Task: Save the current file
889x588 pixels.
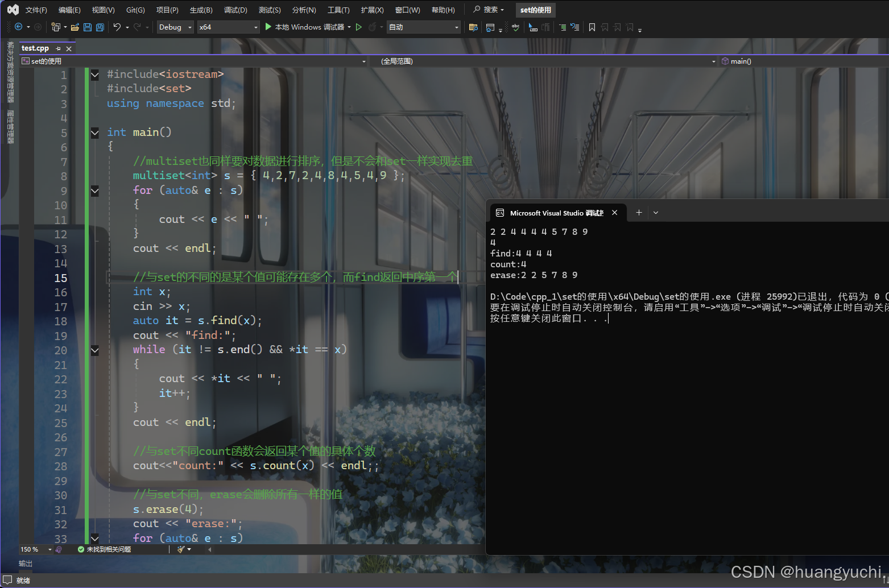Action: (86, 27)
